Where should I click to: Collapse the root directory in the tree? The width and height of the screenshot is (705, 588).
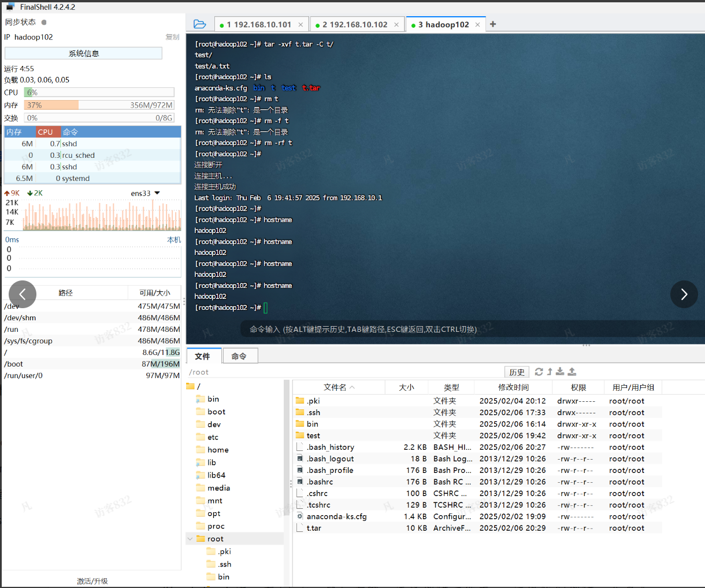pyautogui.click(x=190, y=538)
